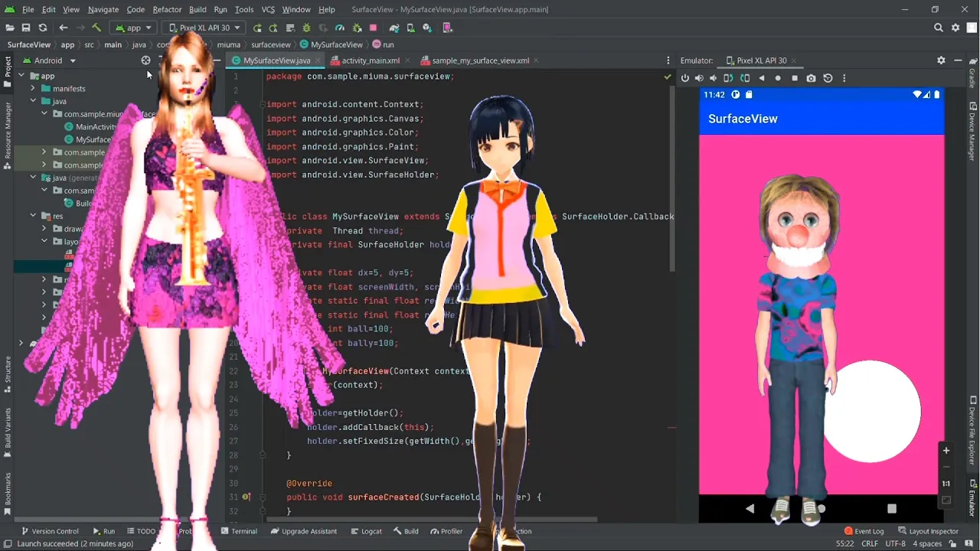Open the VCS menu
The image size is (980, 551).
click(268, 9)
